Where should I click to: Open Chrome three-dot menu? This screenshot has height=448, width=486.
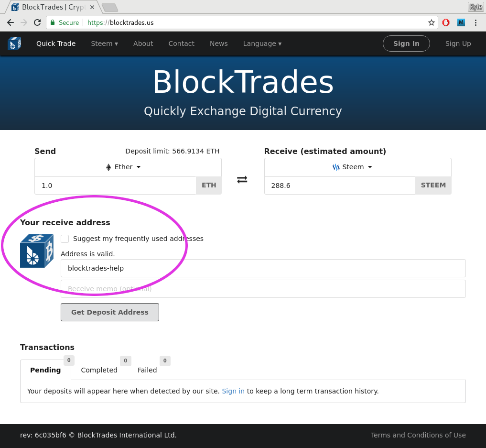475,22
